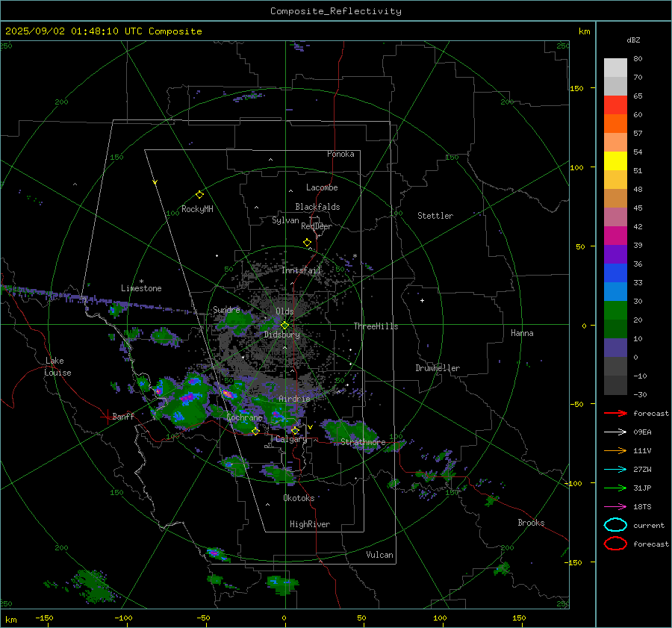Click the Sundre city label
Viewport: 672px width, 628px height.
pos(227,309)
